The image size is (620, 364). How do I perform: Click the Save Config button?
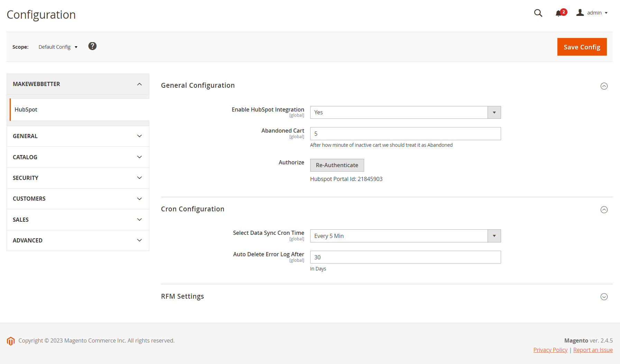point(582,47)
